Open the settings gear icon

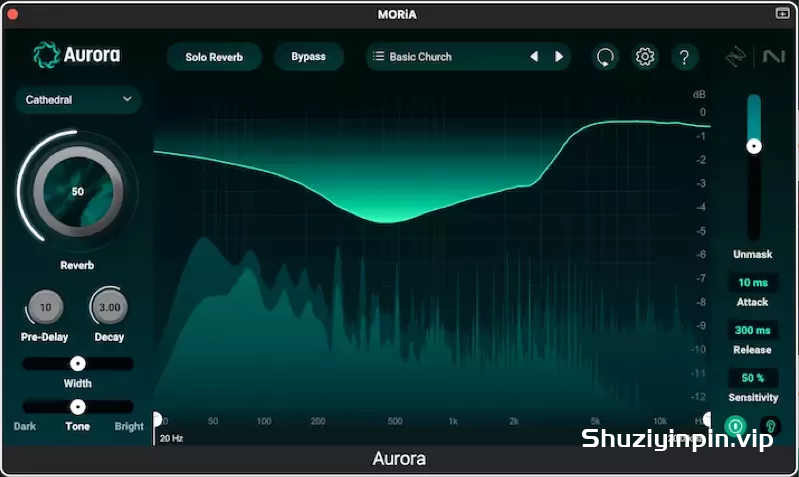pyautogui.click(x=645, y=57)
